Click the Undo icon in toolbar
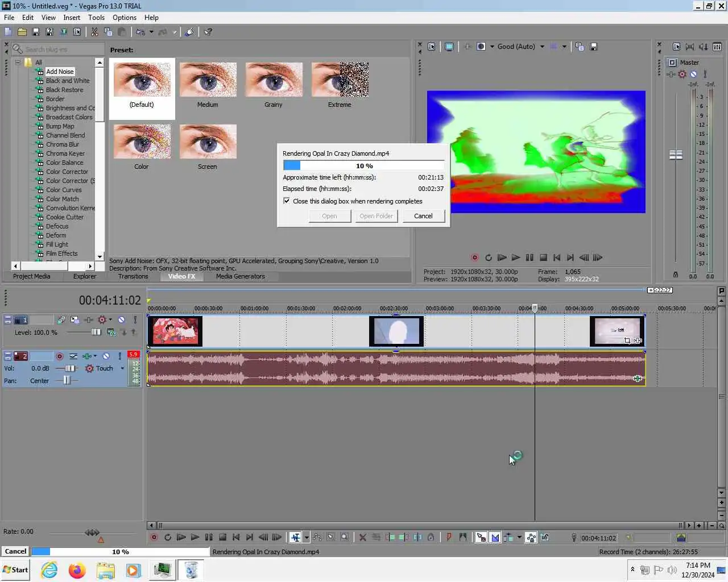Image resolution: width=728 pixels, height=582 pixels. pos(140,32)
